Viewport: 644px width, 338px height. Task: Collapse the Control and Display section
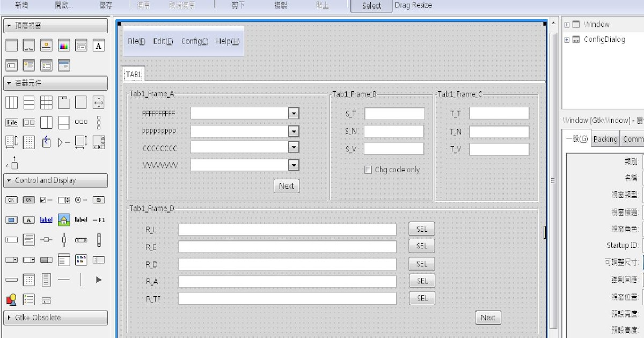coord(56,180)
